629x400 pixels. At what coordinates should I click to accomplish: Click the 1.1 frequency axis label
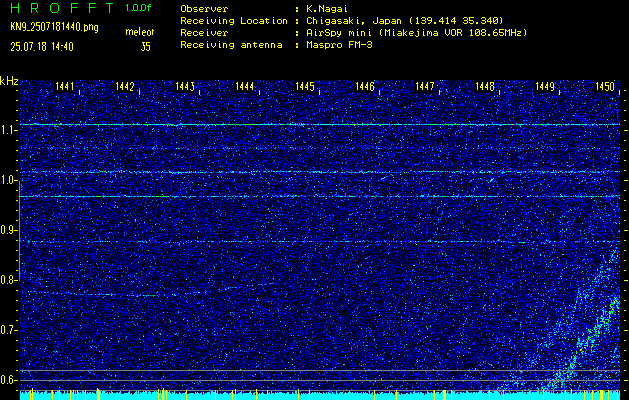click(x=8, y=130)
